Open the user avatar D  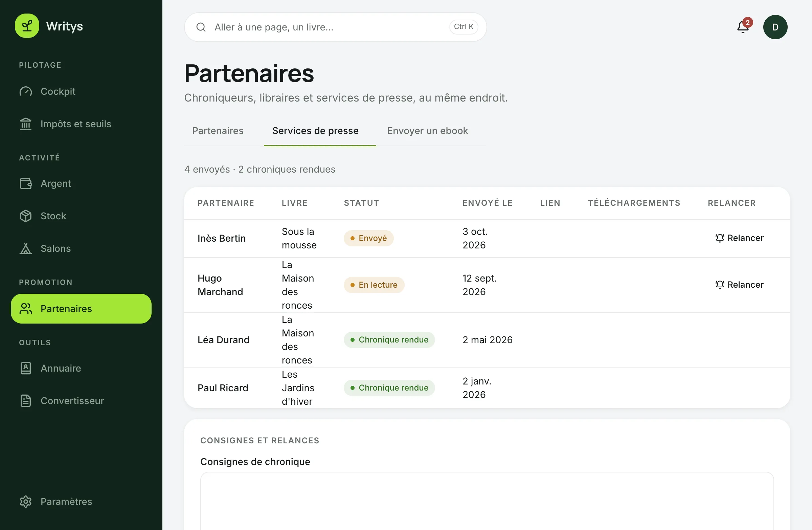tap(775, 27)
